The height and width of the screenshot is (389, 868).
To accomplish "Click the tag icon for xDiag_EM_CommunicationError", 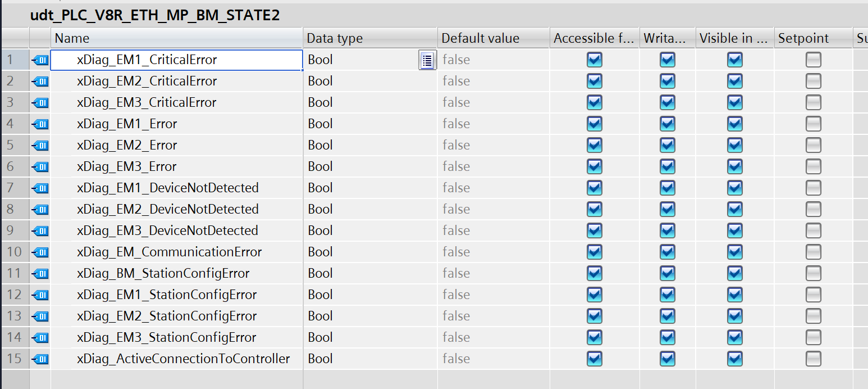I will click(40, 252).
